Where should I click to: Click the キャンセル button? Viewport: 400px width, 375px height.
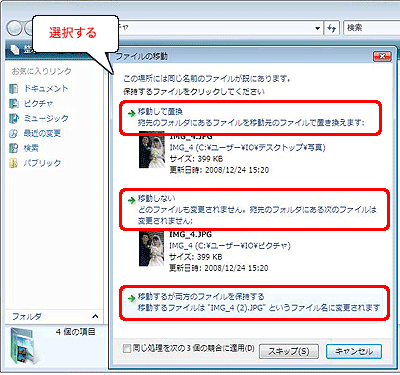pos(354,351)
